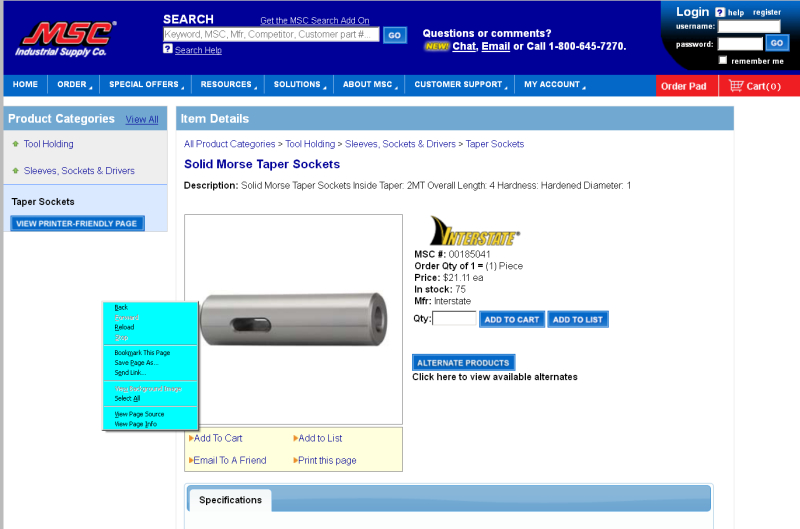The width and height of the screenshot is (800, 529).
Task: Click the orange arrow beside Print this page
Action: tap(295, 460)
